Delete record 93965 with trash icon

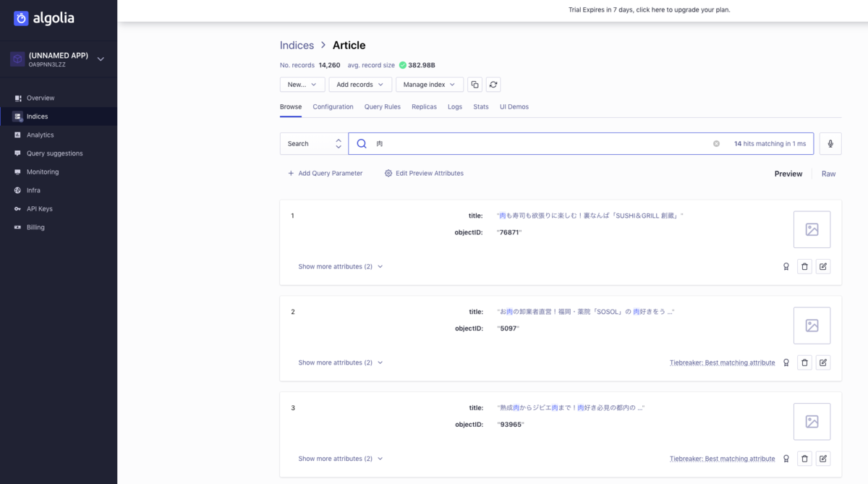tap(804, 459)
